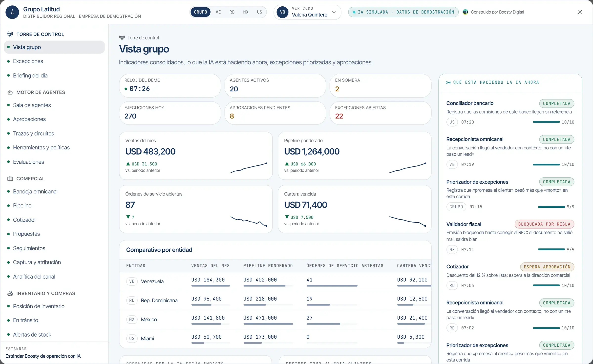Click Venezuela's Ventas del mes bar

[211, 286]
